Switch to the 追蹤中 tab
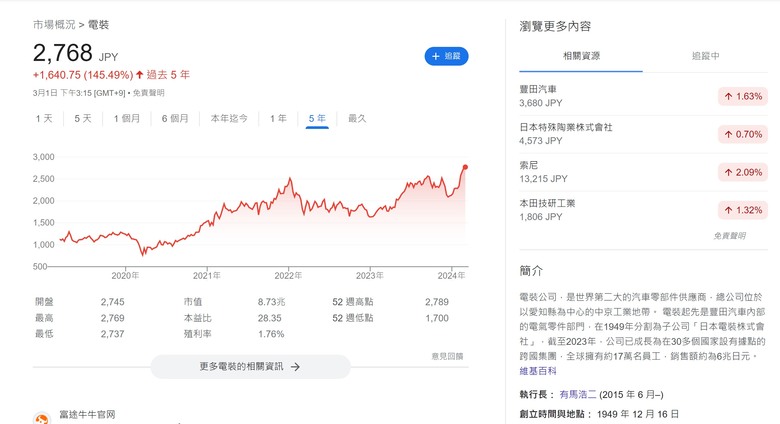780x424 pixels. click(705, 56)
